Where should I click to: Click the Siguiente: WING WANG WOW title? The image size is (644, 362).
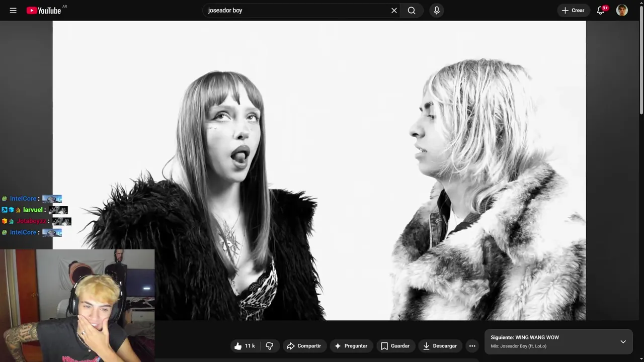click(x=525, y=337)
